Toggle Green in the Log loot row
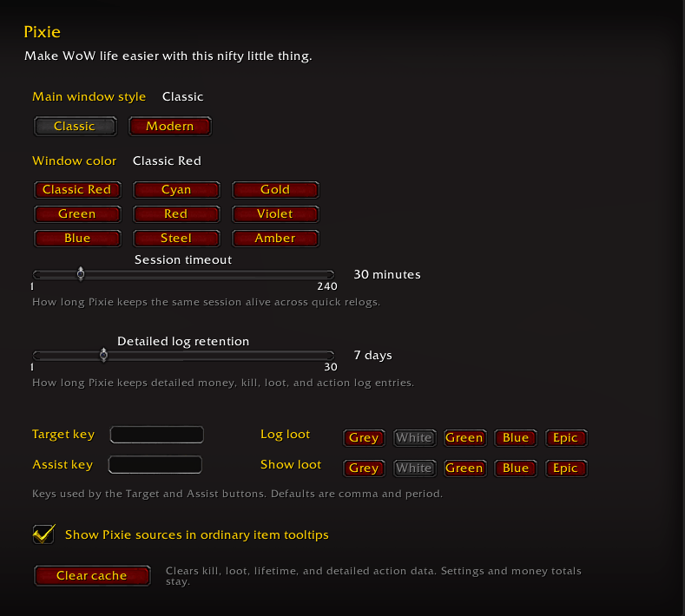 coord(464,438)
